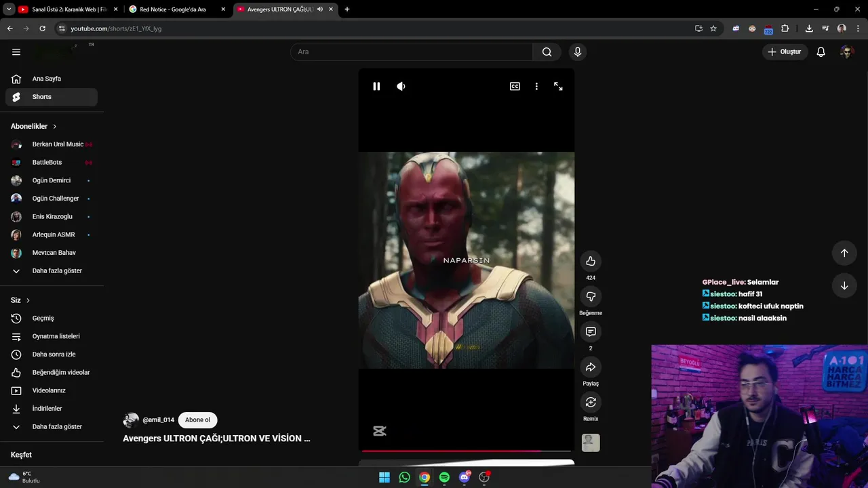Open BattleBots subscription channel
This screenshot has width=868, height=488.
(52, 163)
